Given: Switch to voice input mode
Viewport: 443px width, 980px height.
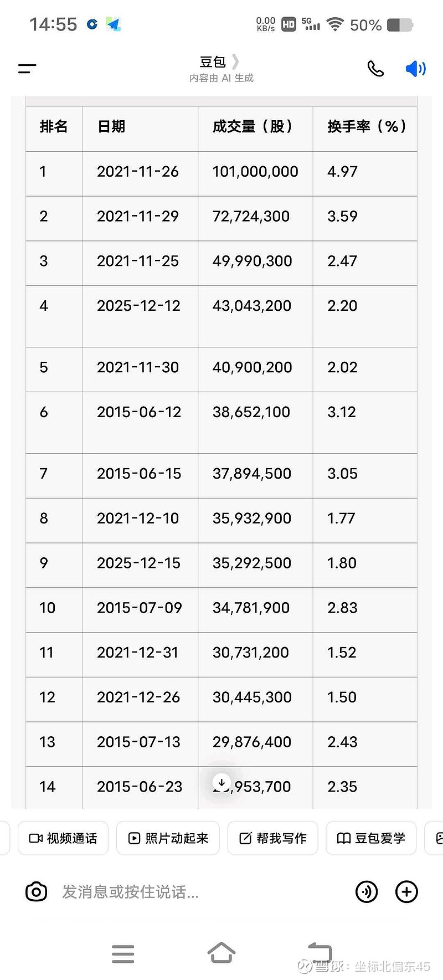Looking at the screenshot, I should coord(367,892).
